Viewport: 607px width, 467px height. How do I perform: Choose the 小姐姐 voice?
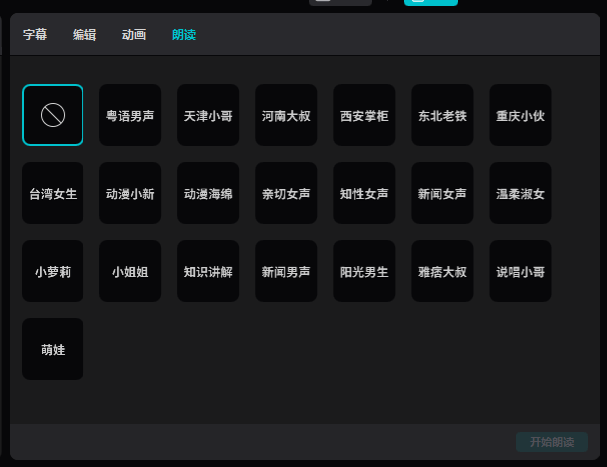tap(130, 271)
